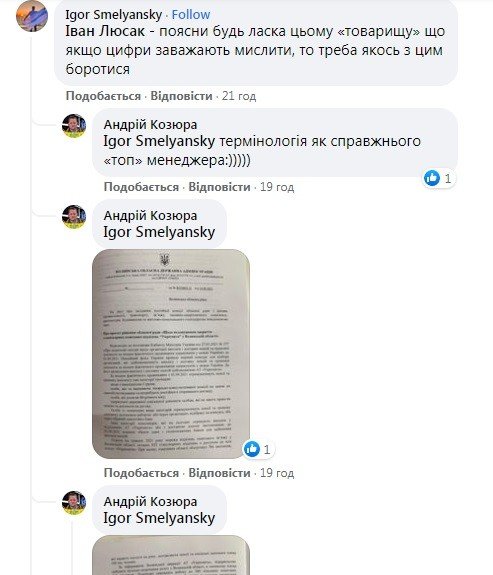The height and width of the screenshot is (575, 493).
Task: Open Іван Люсак mention link
Action: pyautogui.click(x=105, y=31)
